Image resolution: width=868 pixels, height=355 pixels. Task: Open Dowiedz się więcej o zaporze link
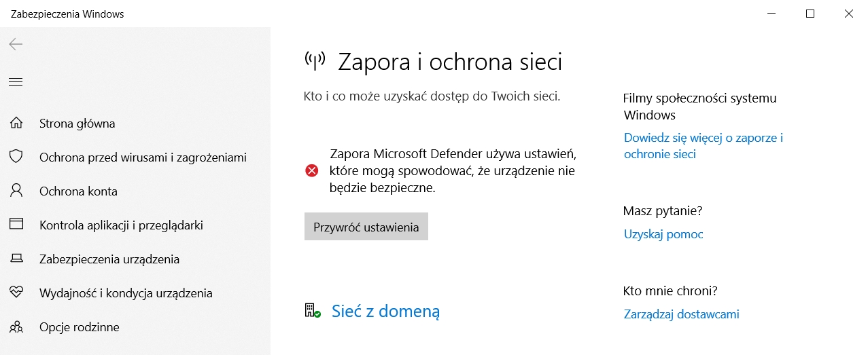click(704, 146)
